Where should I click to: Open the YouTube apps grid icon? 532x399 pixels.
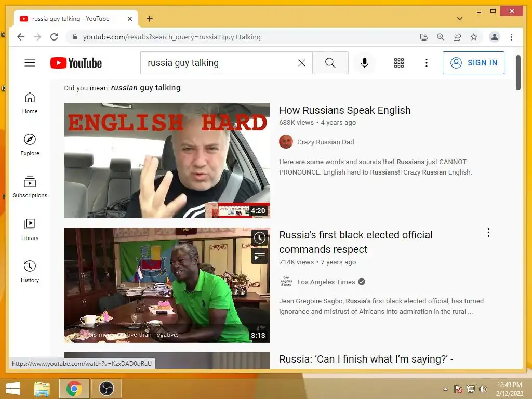click(x=399, y=63)
